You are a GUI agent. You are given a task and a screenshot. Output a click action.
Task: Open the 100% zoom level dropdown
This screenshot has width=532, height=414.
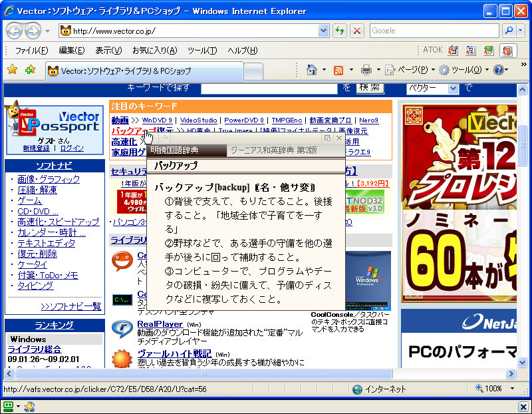click(x=512, y=389)
